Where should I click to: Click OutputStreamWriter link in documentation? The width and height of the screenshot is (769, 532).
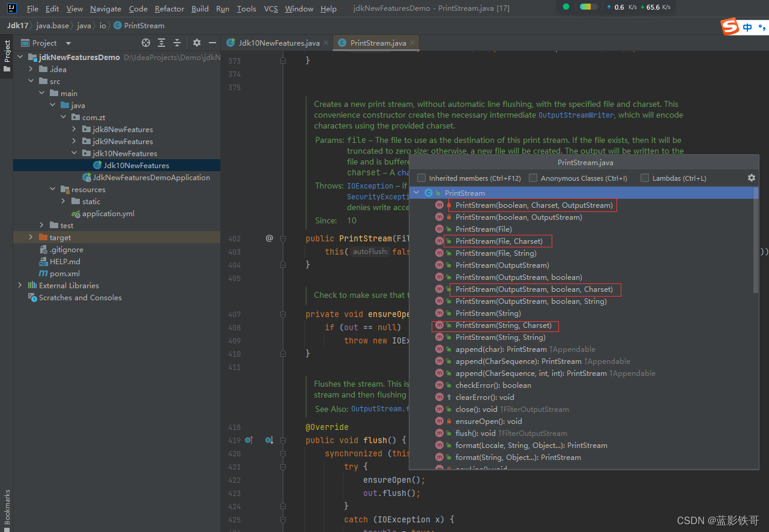coord(576,115)
